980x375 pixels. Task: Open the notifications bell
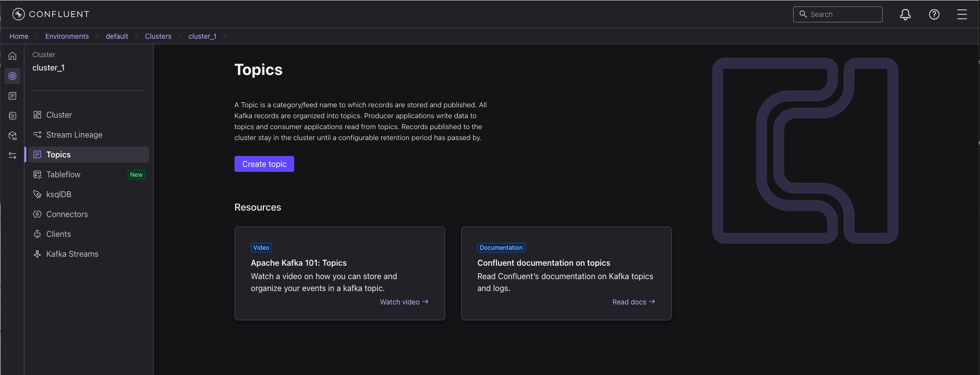tap(905, 14)
